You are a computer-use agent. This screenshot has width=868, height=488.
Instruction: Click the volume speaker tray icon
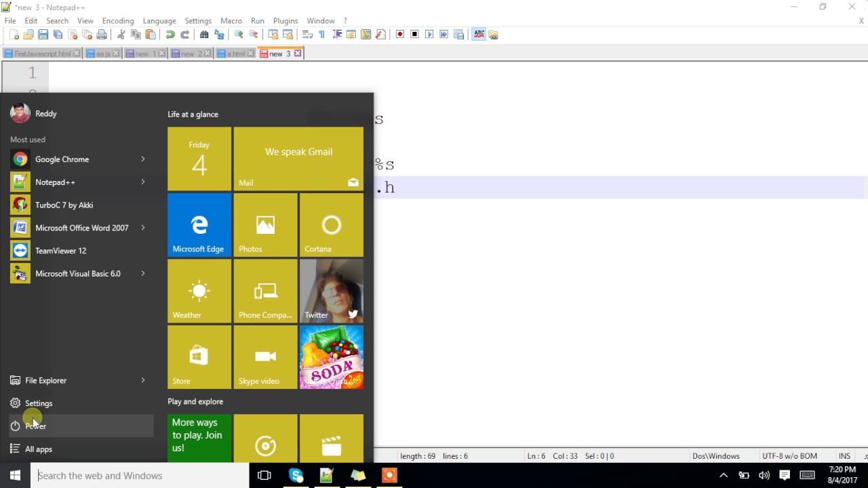pos(764,475)
